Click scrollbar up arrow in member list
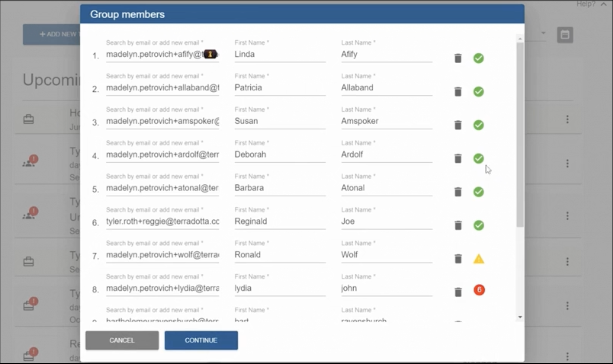Screen dimensions: 613x364 520,39
